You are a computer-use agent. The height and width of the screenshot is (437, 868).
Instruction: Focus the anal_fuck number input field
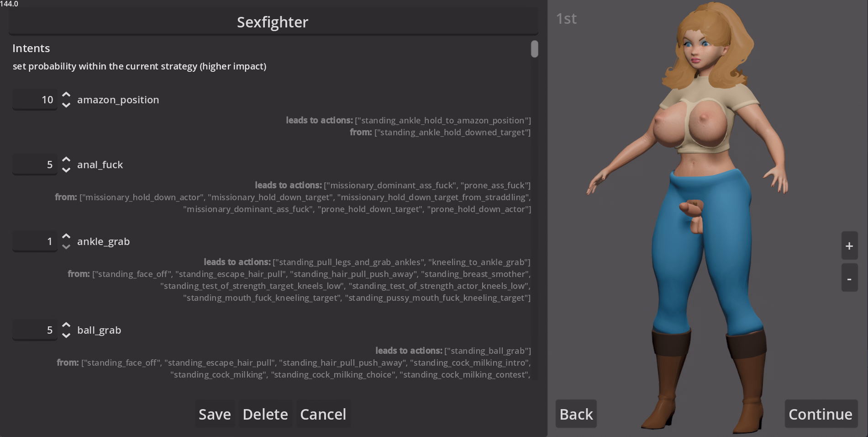35,165
